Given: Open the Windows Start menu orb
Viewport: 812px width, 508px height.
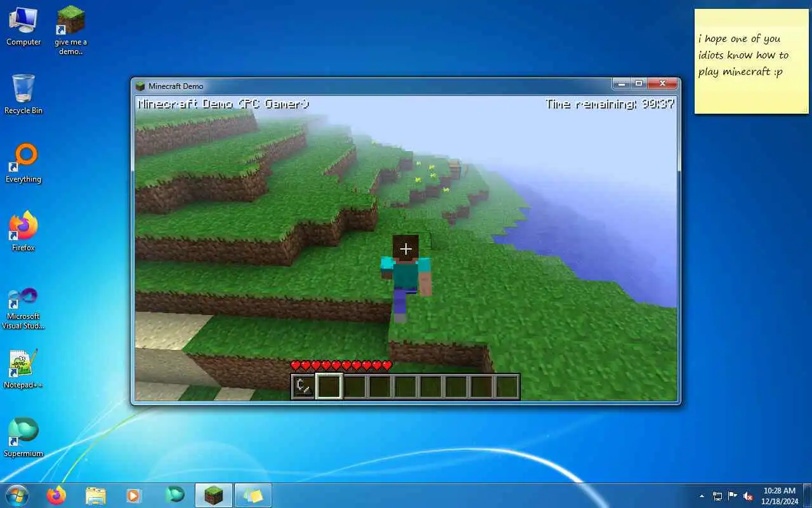Looking at the screenshot, I should point(16,495).
